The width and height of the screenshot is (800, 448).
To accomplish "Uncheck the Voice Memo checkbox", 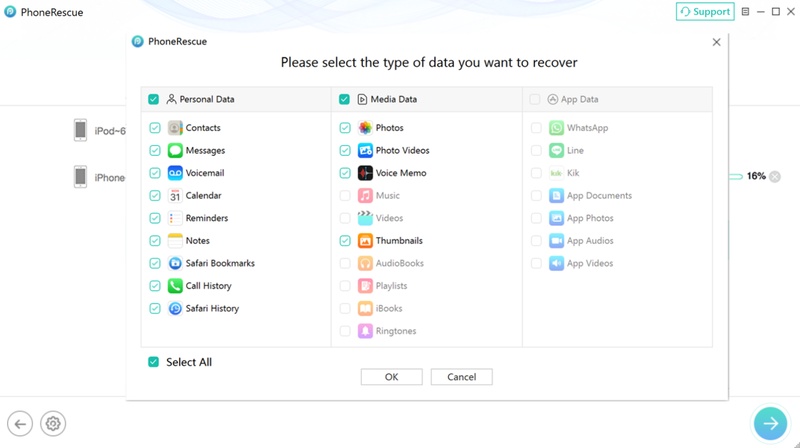I will pyautogui.click(x=345, y=173).
